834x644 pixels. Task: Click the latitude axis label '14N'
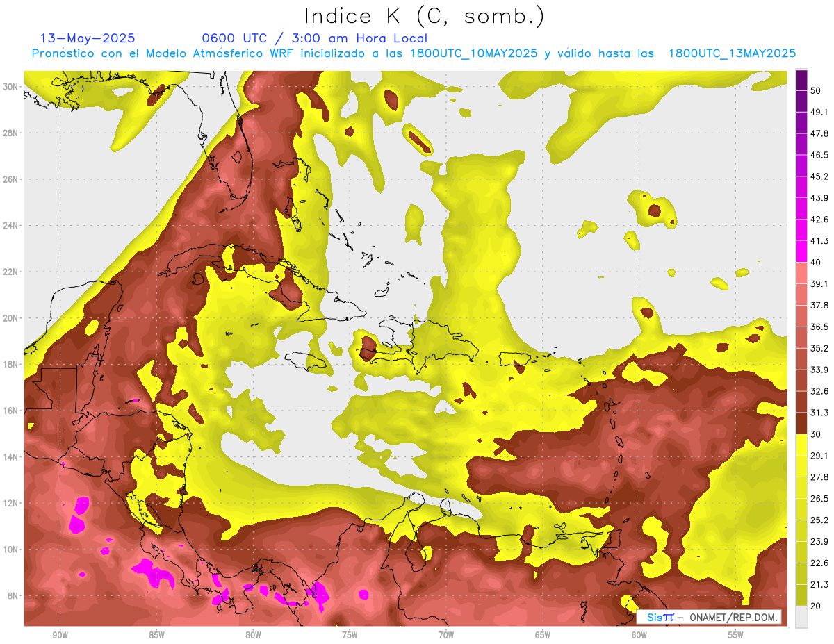(x=10, y=457)
